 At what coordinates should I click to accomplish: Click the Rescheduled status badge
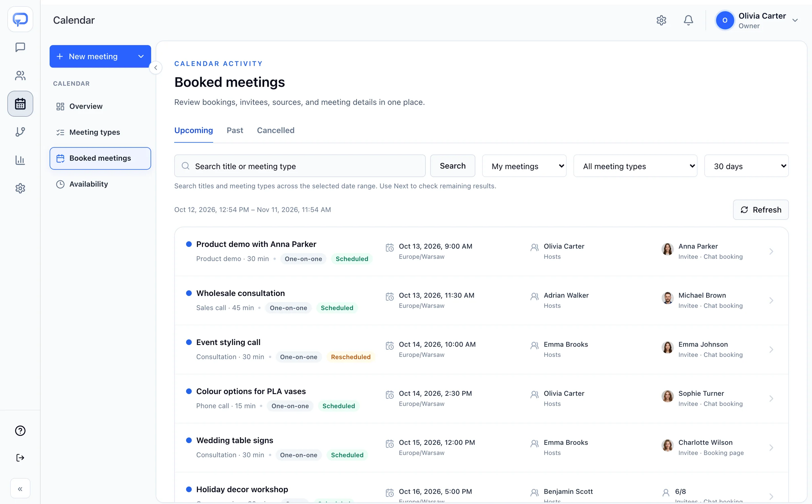point(351,357)
